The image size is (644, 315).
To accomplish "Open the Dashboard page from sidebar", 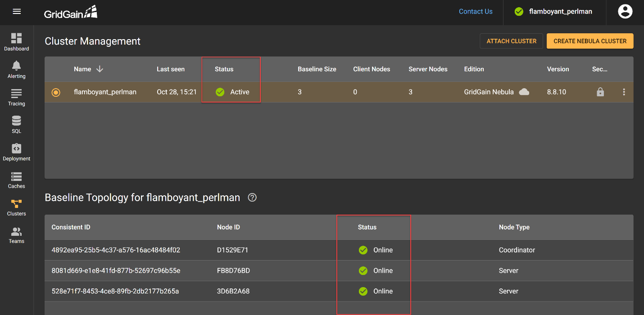I will pyautogui.click(x=17, y=42).
